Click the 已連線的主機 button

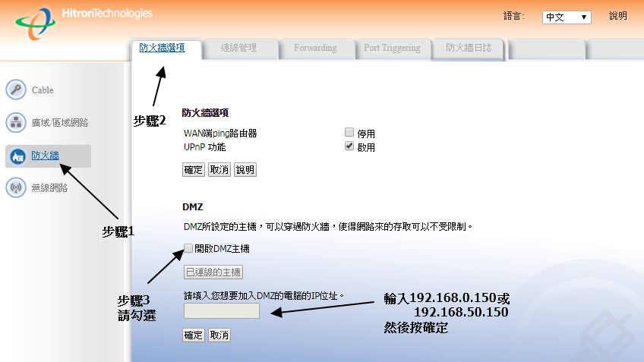213,272
